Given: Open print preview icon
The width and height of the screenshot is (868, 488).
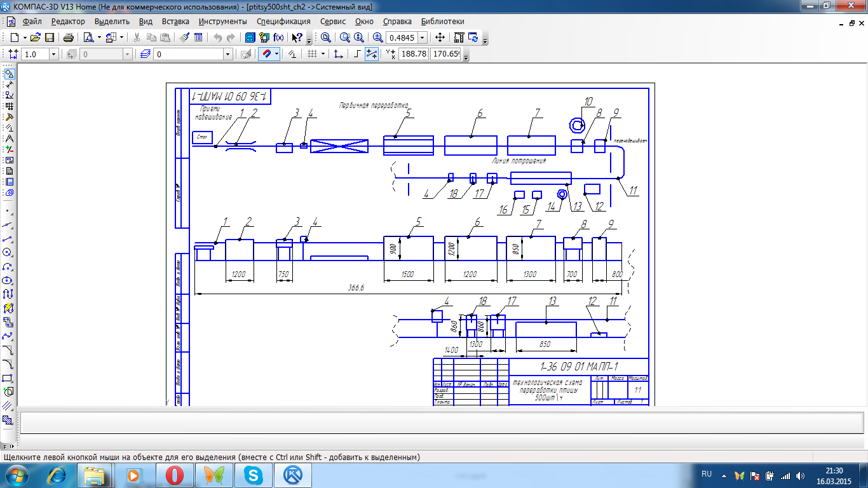Looking at the screenshot, I should [x=88, y=37].
